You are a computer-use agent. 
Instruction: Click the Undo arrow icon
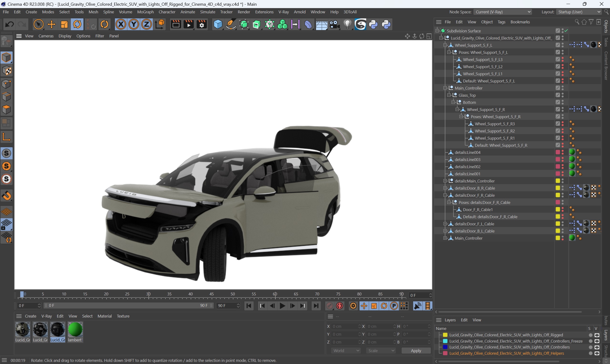pos(9,24)
